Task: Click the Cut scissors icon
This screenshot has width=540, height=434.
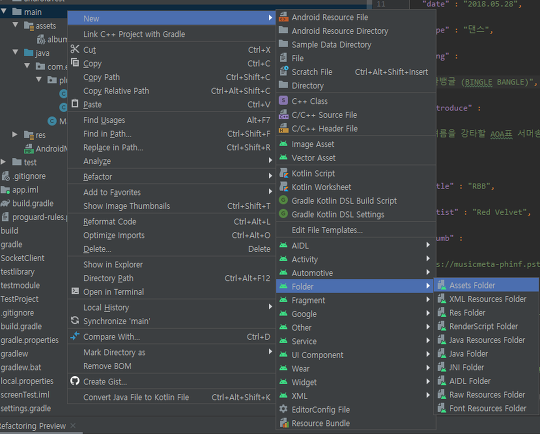Action: pyautogui.click(x=75, y=49)
